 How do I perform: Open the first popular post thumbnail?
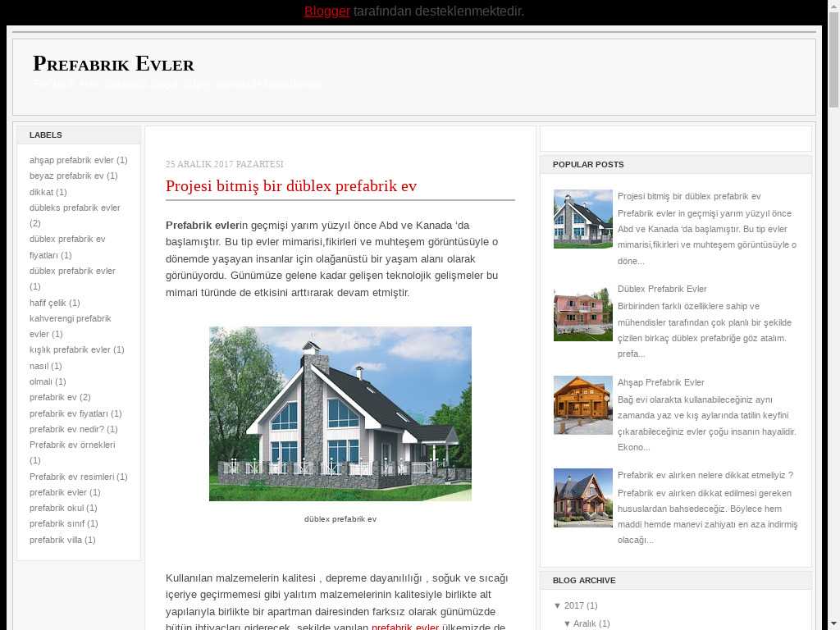(582, 219)
